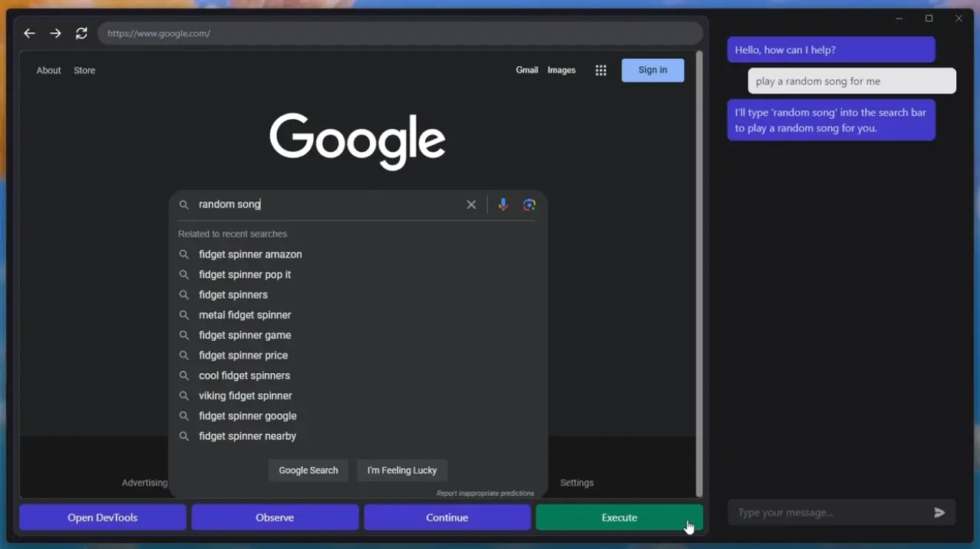Focus the 'Type your message...' chat input
The width and height of the screenshot is (980, 549).
tap(830, 513)
